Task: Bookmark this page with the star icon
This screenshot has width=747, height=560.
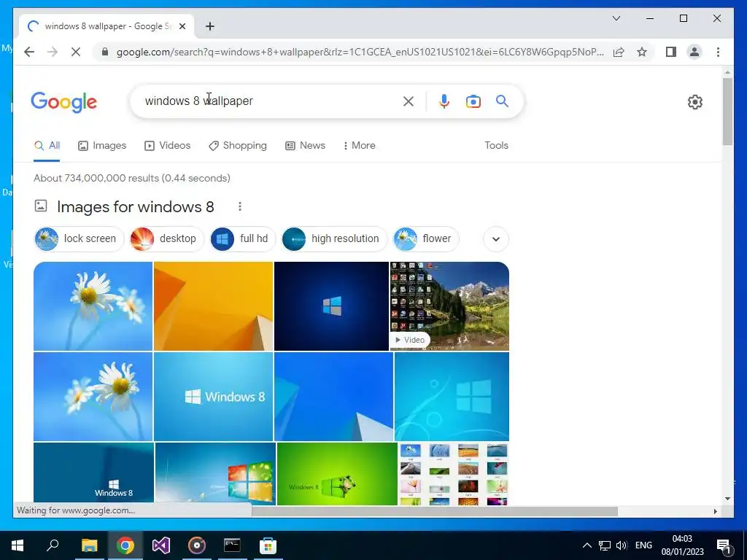Action: coord(642,52)
